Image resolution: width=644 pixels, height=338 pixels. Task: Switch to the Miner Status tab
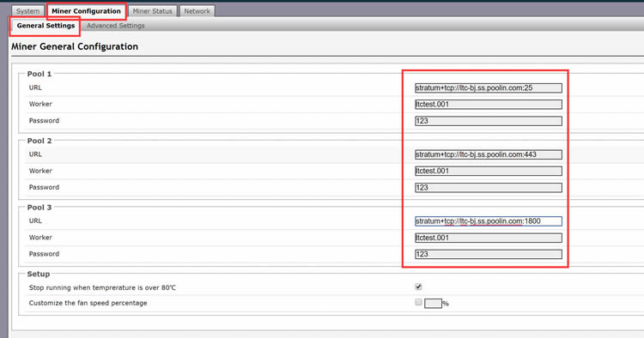coord(152,11)
